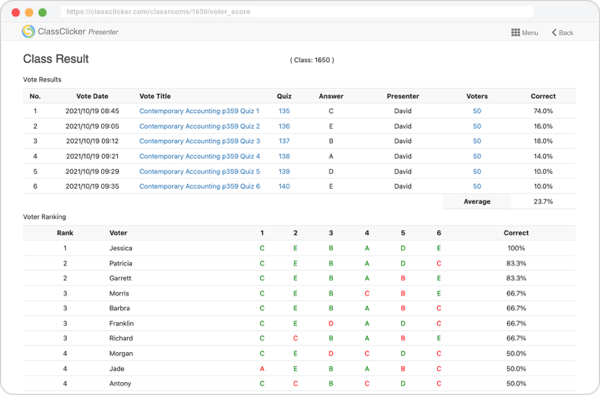Select voter Jade in ranking

[117, 369]
